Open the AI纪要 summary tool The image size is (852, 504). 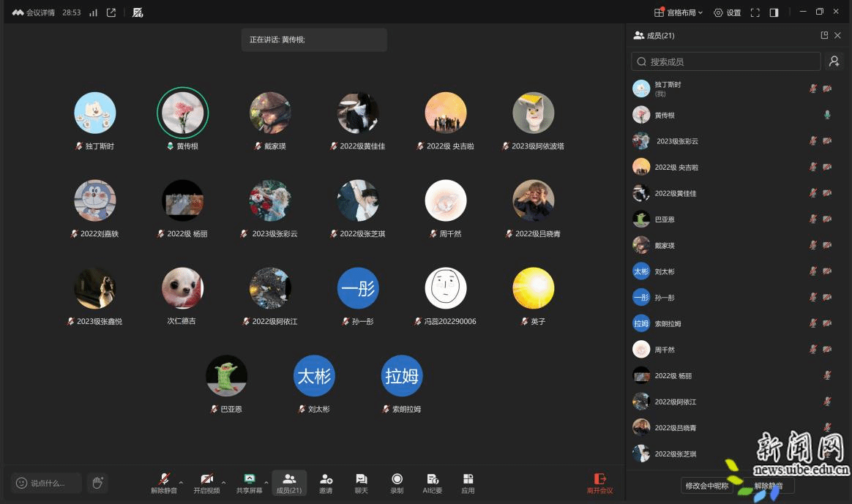pyautogui.click(x=433, y=483)
